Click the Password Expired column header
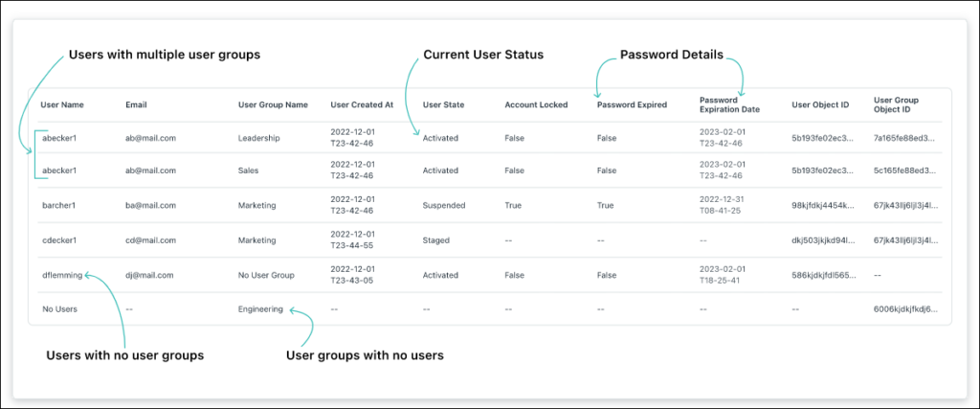This screenshot has height=409, width=980. click(x=633, y=104)
